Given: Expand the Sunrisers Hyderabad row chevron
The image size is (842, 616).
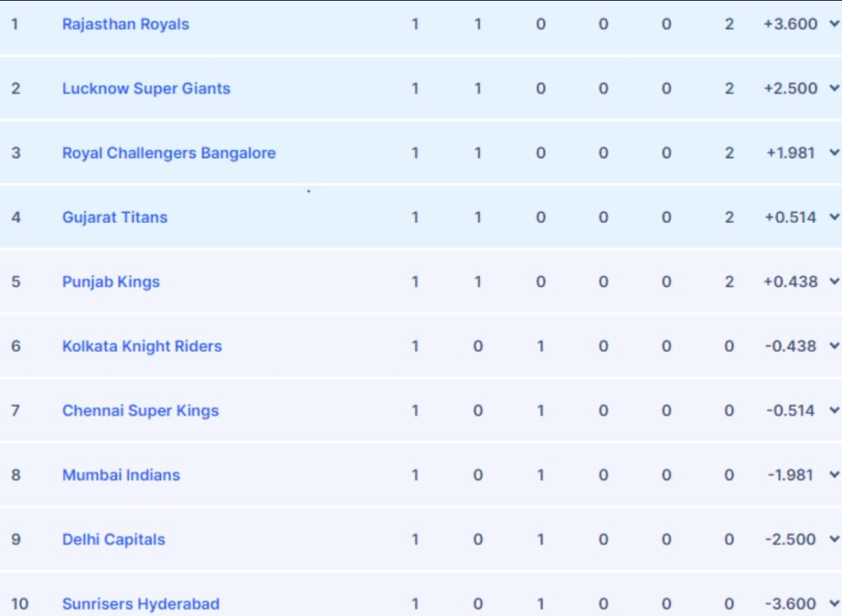Looking at the screenshot, I should point(835,604).
